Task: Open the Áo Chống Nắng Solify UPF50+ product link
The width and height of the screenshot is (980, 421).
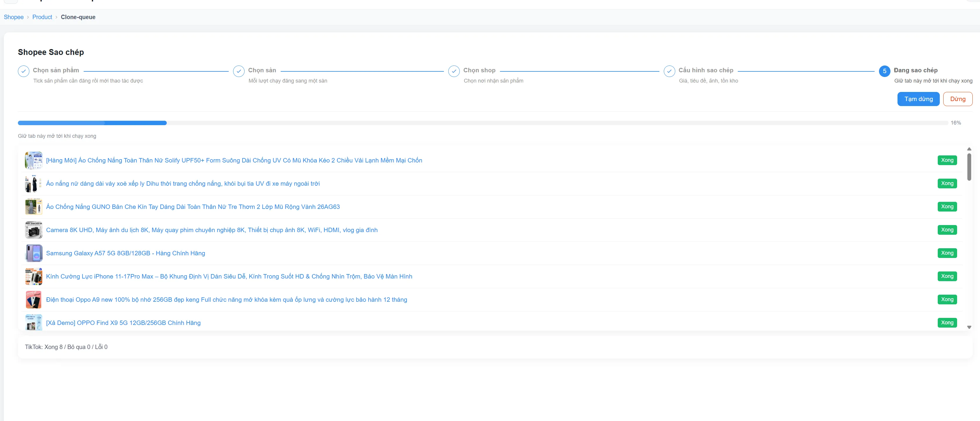Action: click(x=234, y=161)
